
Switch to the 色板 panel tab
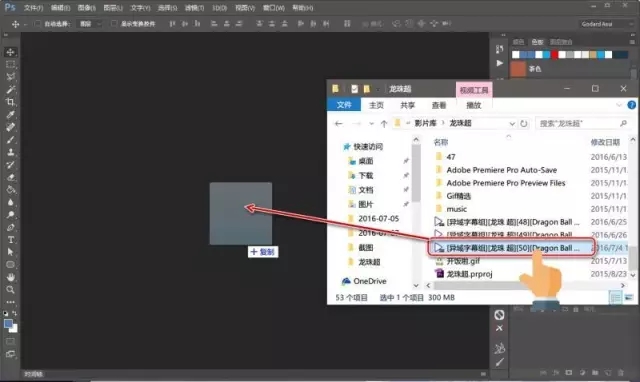coord(537,42)
